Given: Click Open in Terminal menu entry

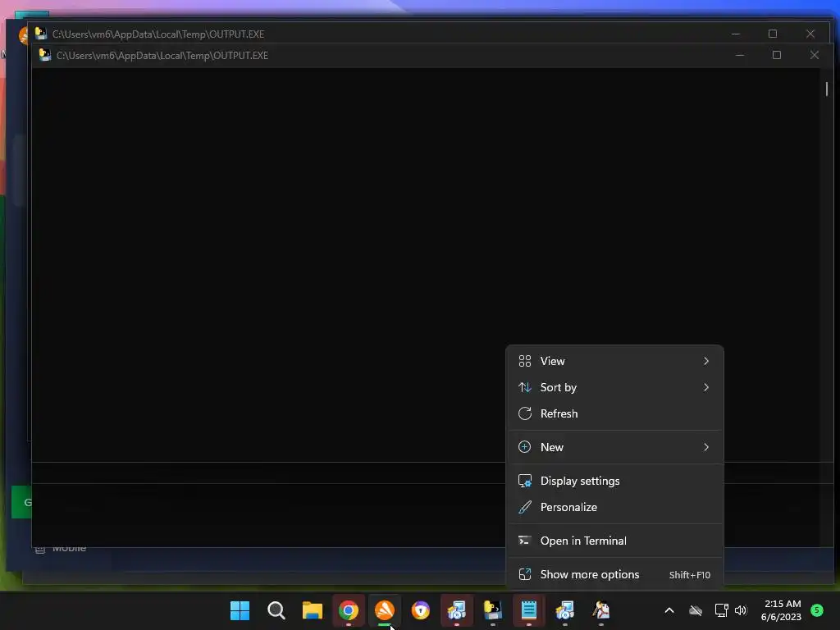Looking at the screenshot, I should click(614, 541).
